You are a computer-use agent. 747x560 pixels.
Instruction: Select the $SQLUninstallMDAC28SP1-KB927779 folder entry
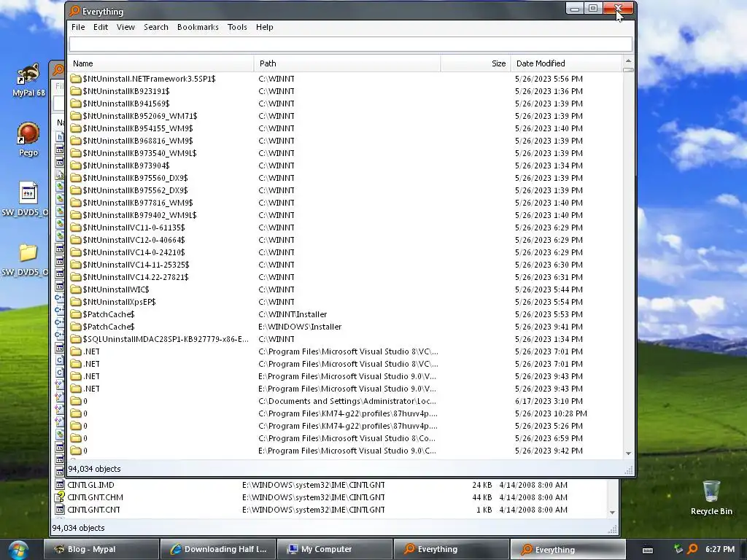(x=166, y=339)
